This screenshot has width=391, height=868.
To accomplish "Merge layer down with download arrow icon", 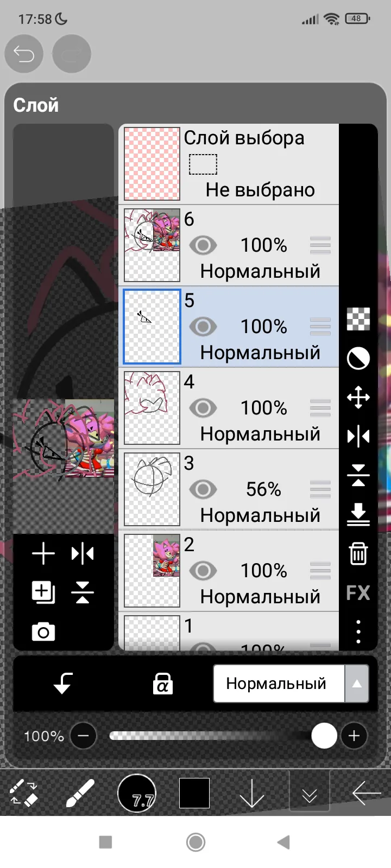I will (358, 514).
